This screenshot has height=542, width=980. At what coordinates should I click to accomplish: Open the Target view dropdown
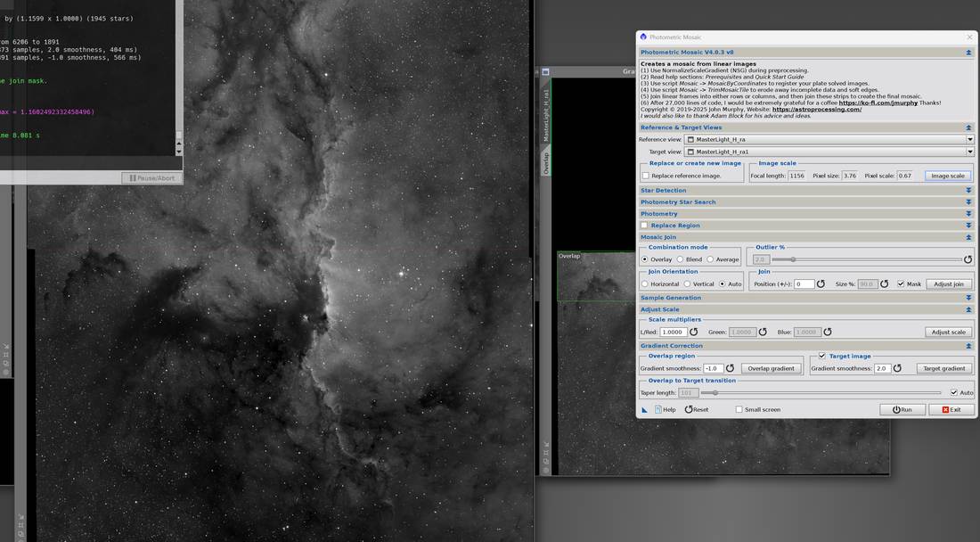970,152
